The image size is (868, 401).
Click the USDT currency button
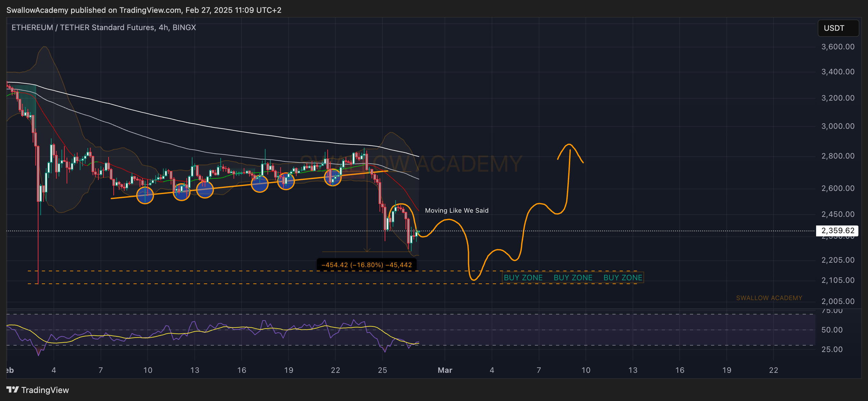838,28
